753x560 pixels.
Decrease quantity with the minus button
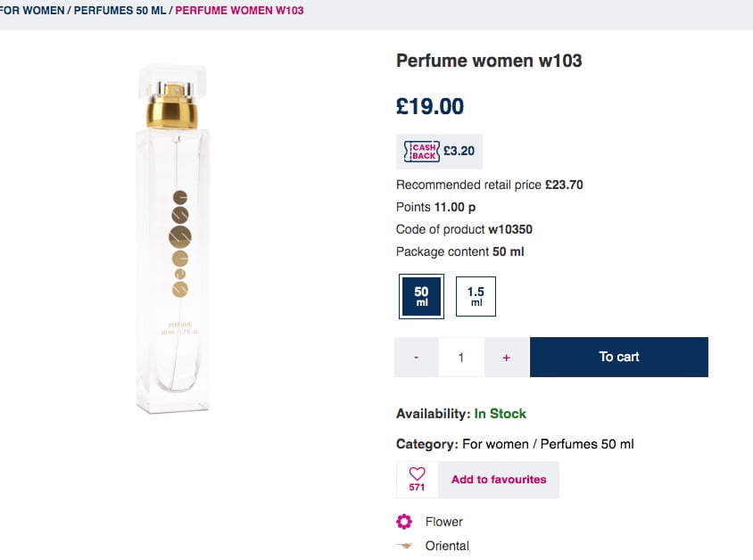[417, 357]
